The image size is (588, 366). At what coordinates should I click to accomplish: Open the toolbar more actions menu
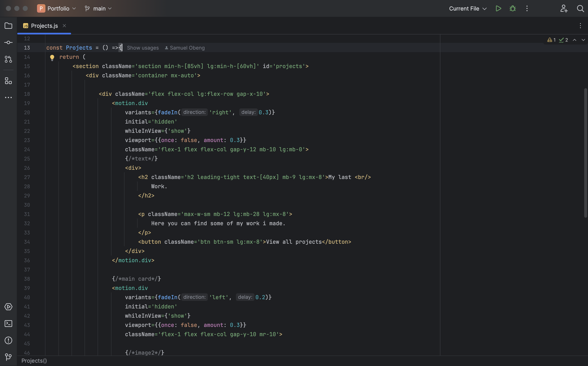(x=527, y=8)
